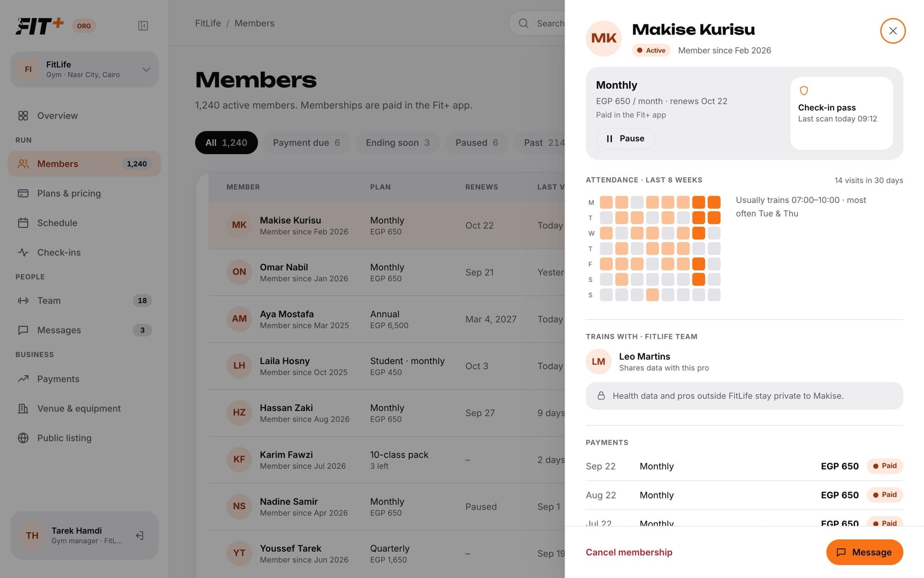This screenshot has height=578, width=924.
Task: Click the Saturday dark orange attendance cell
Action: 699,279
